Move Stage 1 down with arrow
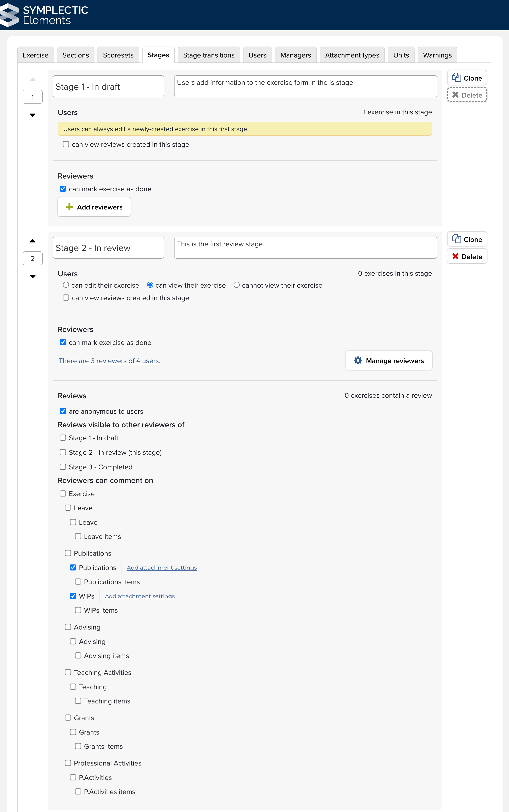This screenshot has height=812, width=509. pos(33,115)
